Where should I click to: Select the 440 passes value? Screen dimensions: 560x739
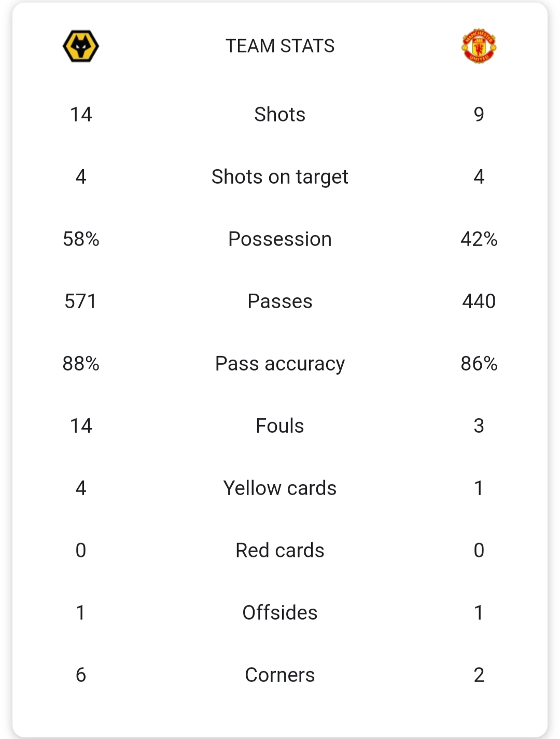479,302
